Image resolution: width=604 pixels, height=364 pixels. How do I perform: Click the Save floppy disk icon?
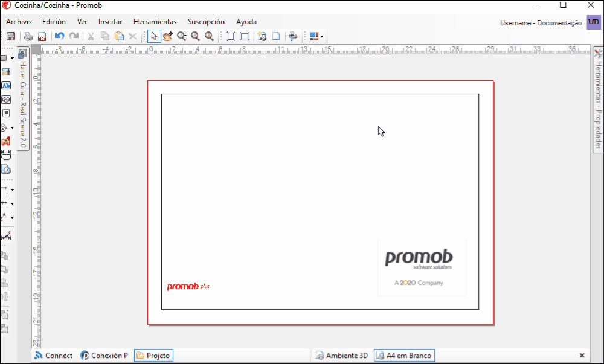(11, 36)
